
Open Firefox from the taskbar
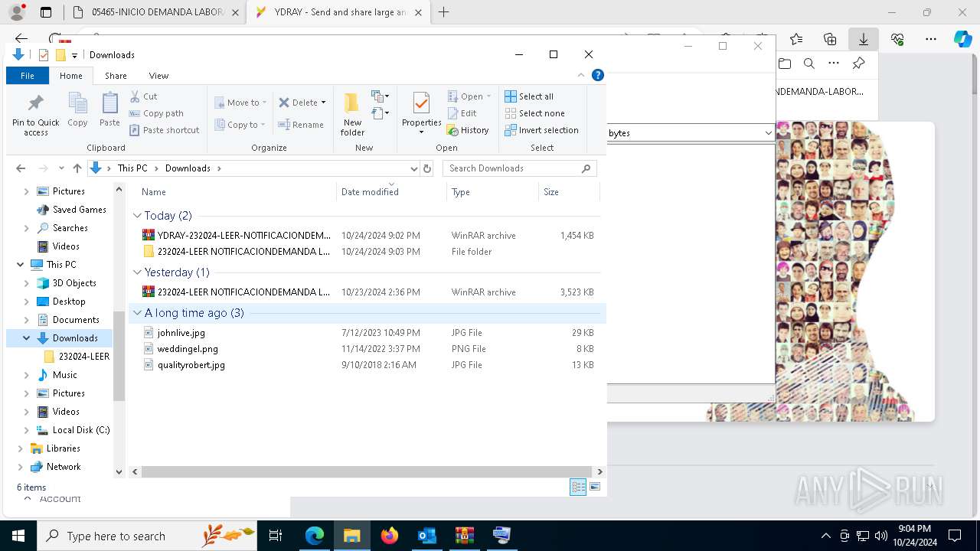[390, 536]
